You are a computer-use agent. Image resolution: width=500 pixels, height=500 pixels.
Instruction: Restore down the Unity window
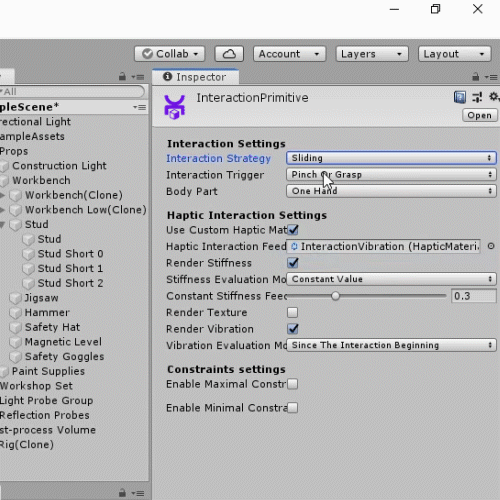tap(436, 9)
